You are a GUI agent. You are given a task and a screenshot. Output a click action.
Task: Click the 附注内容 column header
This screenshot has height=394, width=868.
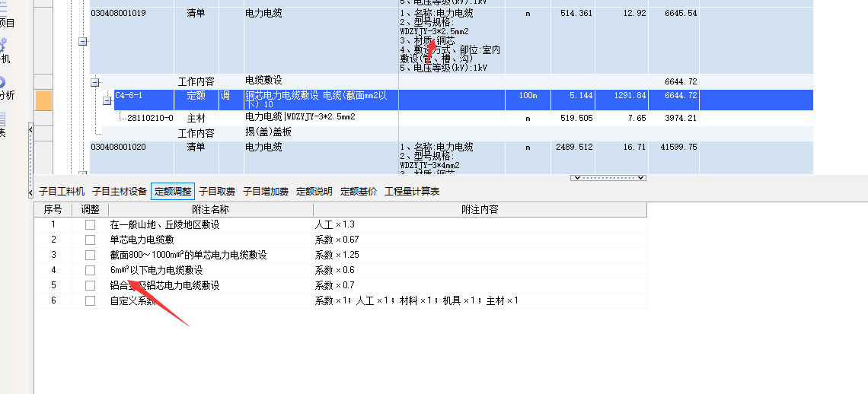(x=480, y=210)
